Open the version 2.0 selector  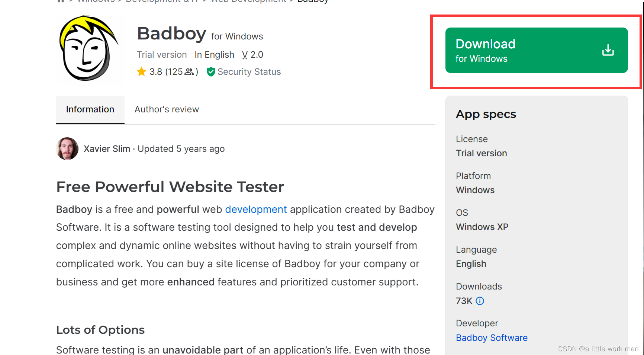[252, 54]
